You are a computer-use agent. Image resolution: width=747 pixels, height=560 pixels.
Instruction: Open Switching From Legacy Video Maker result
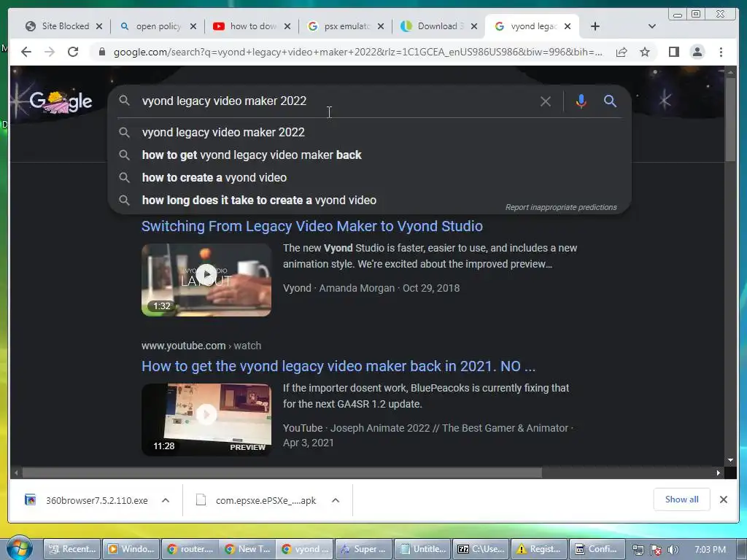pyautogui.click(x=312, y=226)
